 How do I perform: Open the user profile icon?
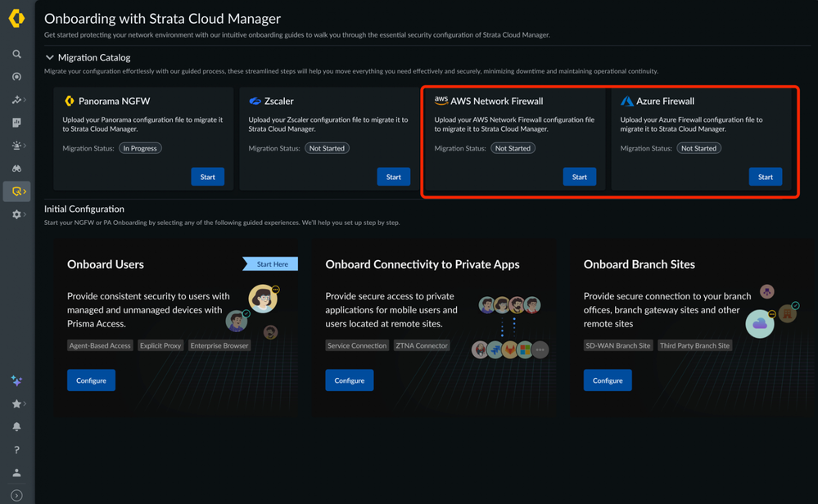click(x=16, y=473)
